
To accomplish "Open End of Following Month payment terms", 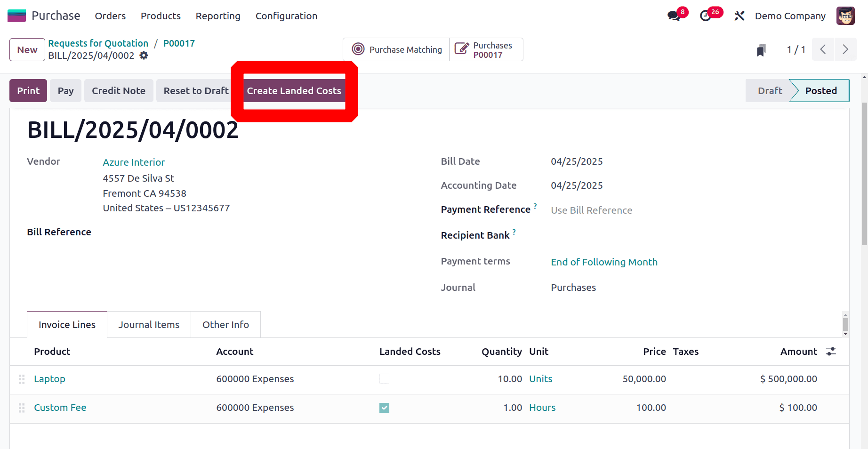I will (604, 262).
